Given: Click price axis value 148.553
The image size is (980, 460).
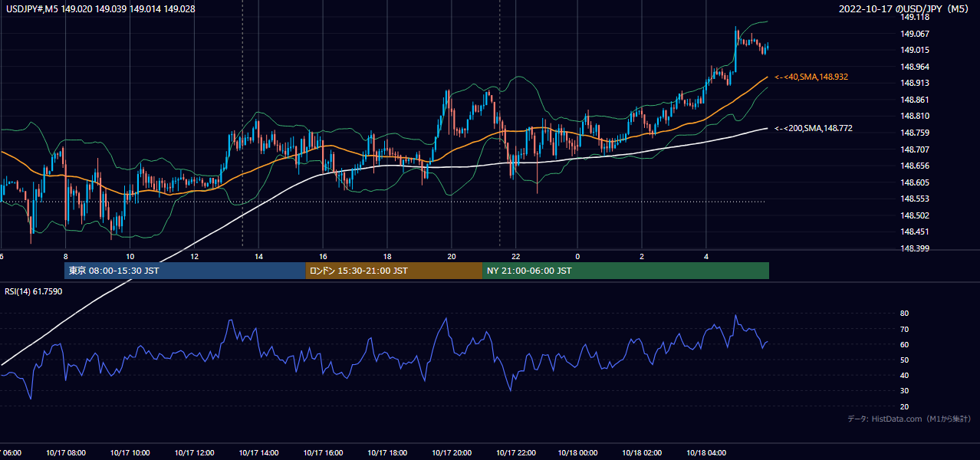Looking at the screenshot, I should click(x=915, y=199).
